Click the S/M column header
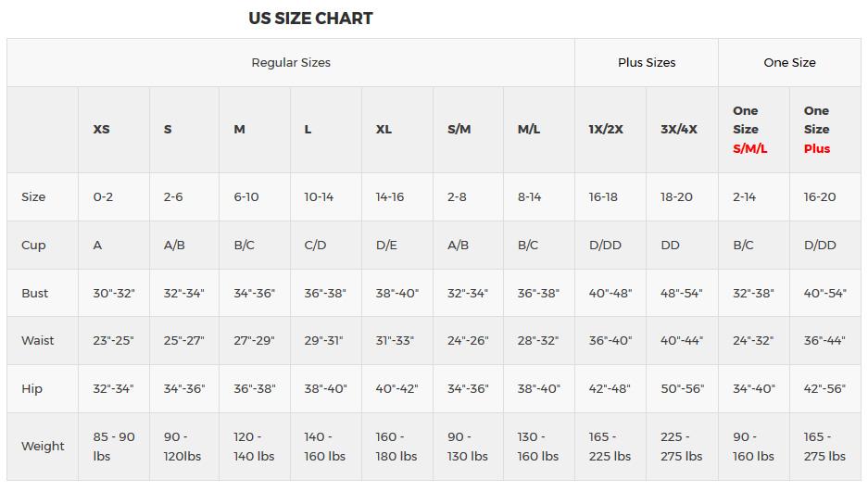 tap(459, 130)
